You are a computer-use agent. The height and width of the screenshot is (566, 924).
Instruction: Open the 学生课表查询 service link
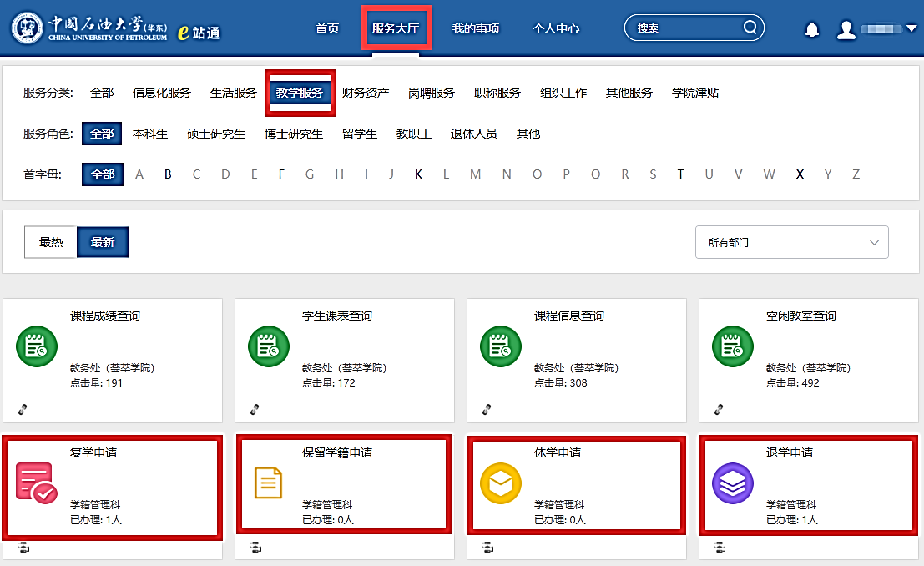336,316
